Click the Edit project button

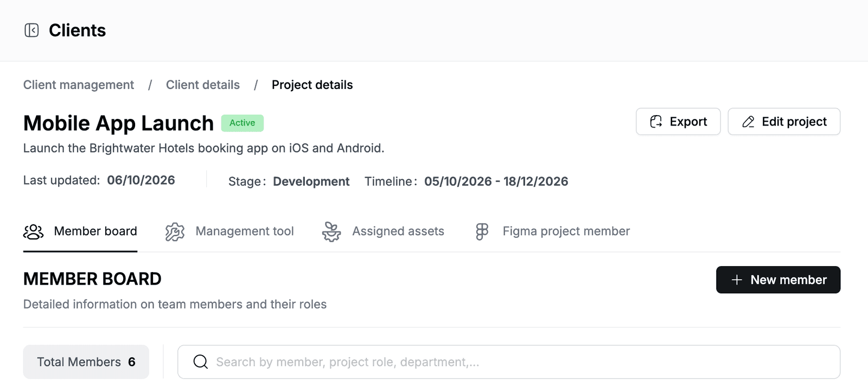coord(784,122)
